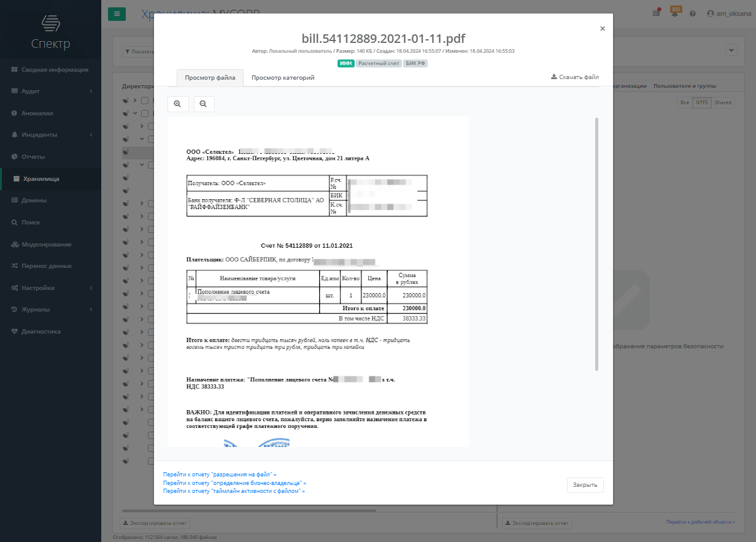Image resolution: width=756 pixels, height=542 pixels.
Task: Click the file metadata line with Автор
Action: tap(383, 51)
